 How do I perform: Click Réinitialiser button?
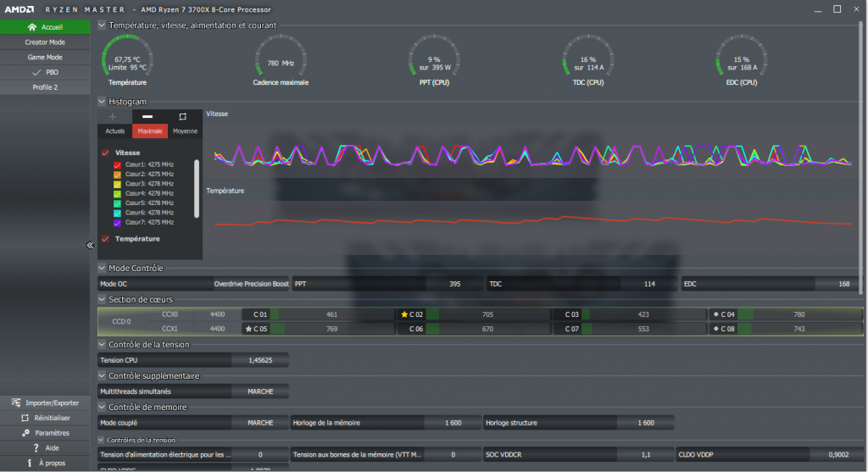(x=45, y=418)
